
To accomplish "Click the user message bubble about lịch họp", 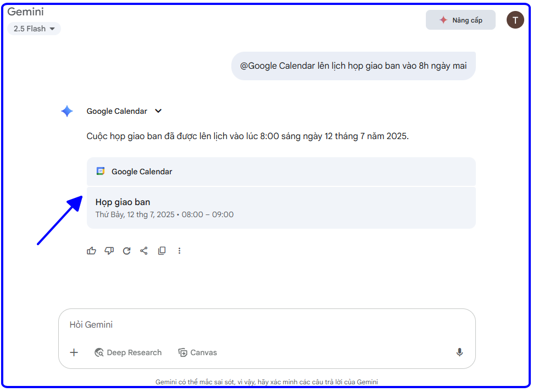I will click(x=353, y=66).
